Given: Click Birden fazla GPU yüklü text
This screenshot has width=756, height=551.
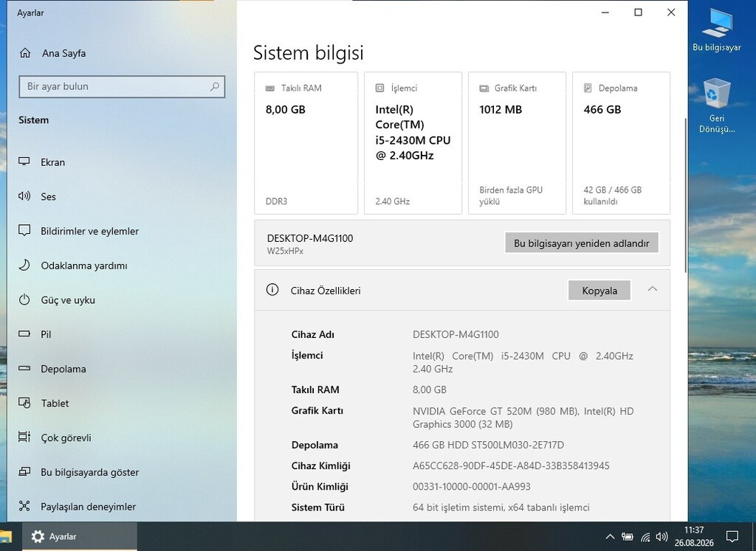Looking at the screenshot, I should click(x=511, y=195).
